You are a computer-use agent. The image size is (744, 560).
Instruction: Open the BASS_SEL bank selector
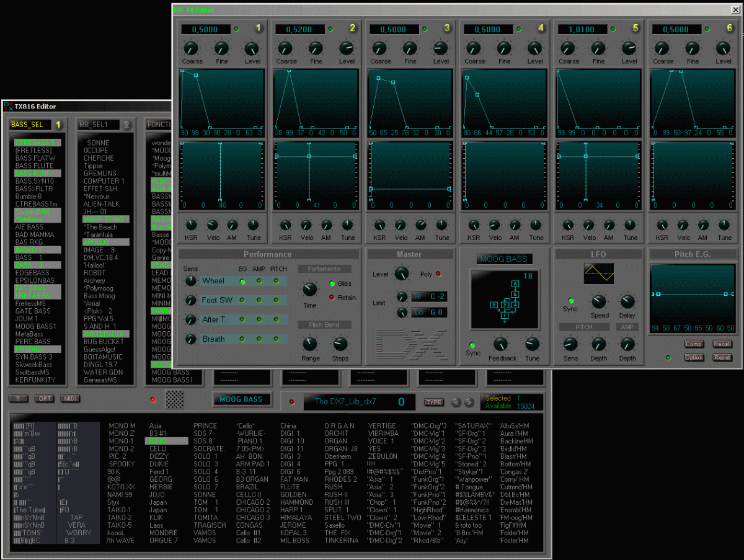tap(31, 125)
